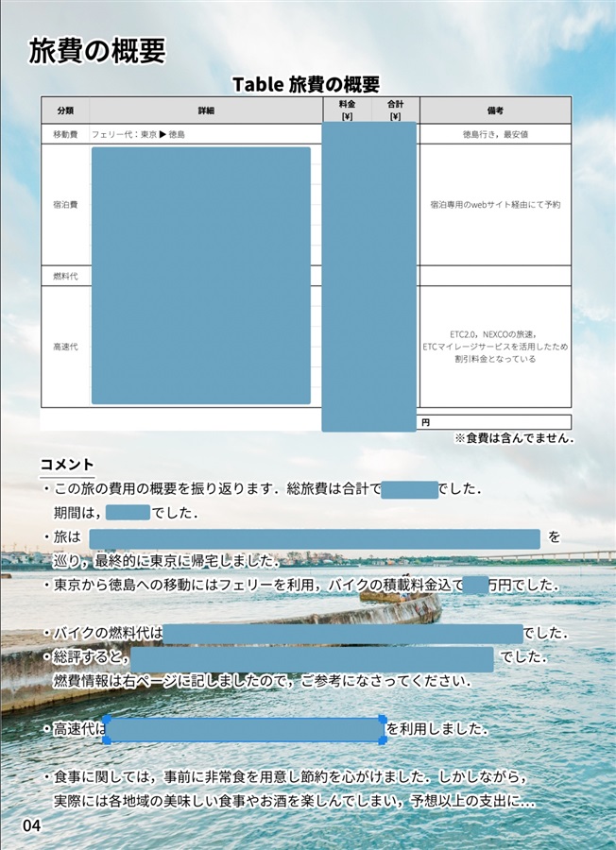Select the 宿泊費 category cell
This screenshot has width=616, height=850.
tap(65, 204)
